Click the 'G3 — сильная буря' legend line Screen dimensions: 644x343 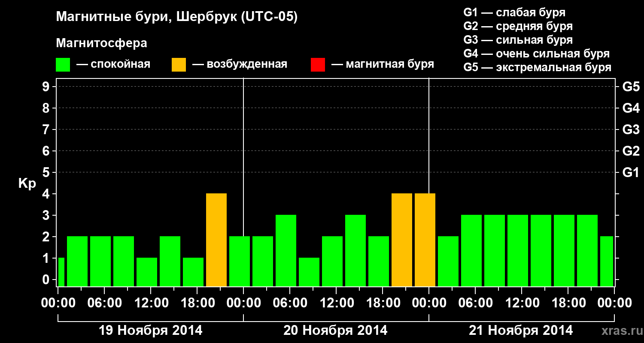click(518, 40)
